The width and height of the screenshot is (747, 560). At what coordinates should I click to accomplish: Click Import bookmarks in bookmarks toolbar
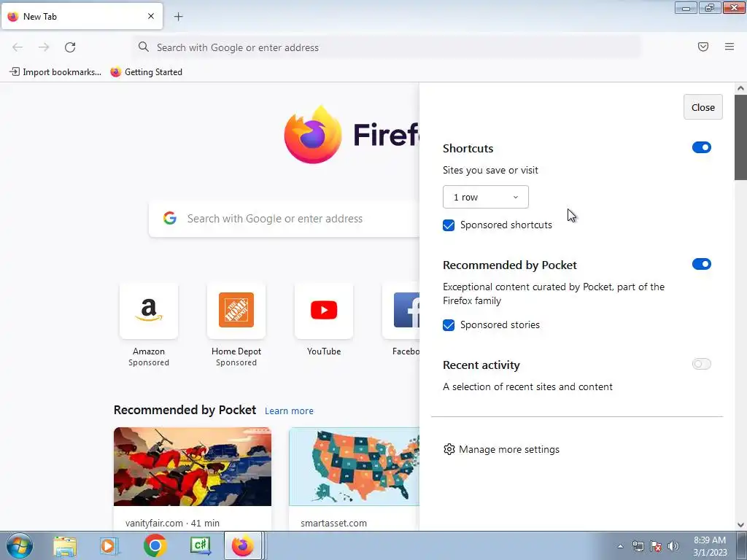tap(55, 72)
